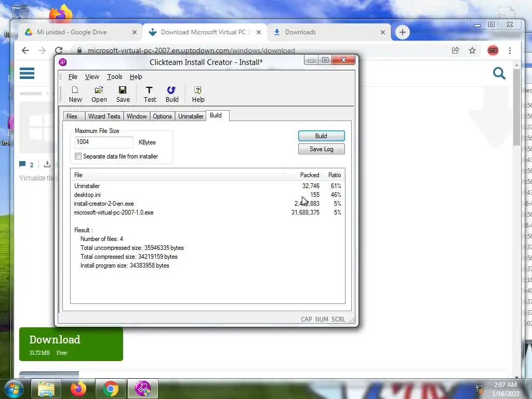Click the browser forward arrow

click(42, 50)
